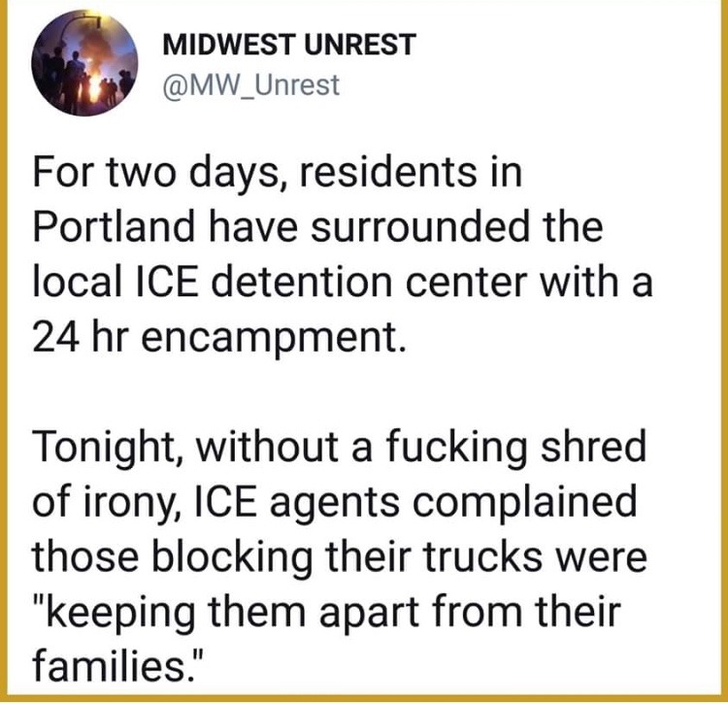Image resolution: width=728 pixels, height=703 pixels.
Task: Click the line "For two days, residents in"
Action: [x=278, y=173]
